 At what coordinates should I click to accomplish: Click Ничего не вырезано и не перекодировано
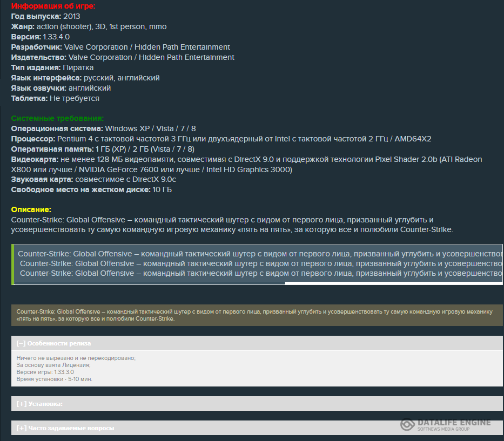click(76, 358)
